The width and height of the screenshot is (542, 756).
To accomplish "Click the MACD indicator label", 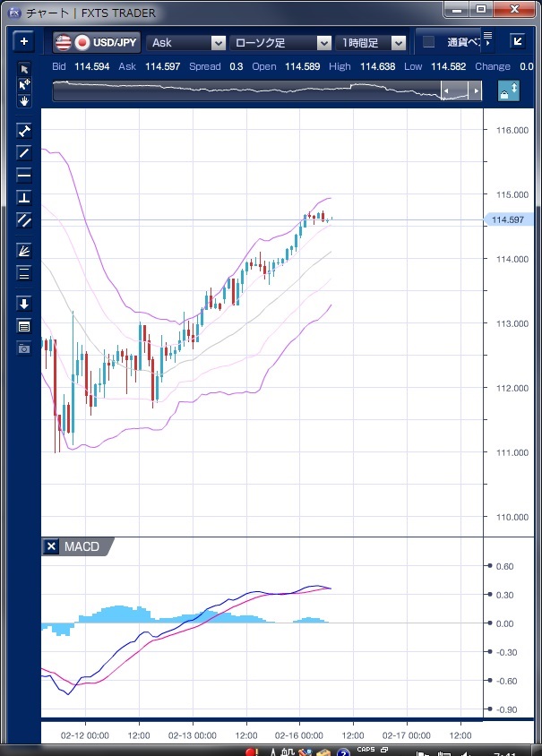I will click(82, 546).
